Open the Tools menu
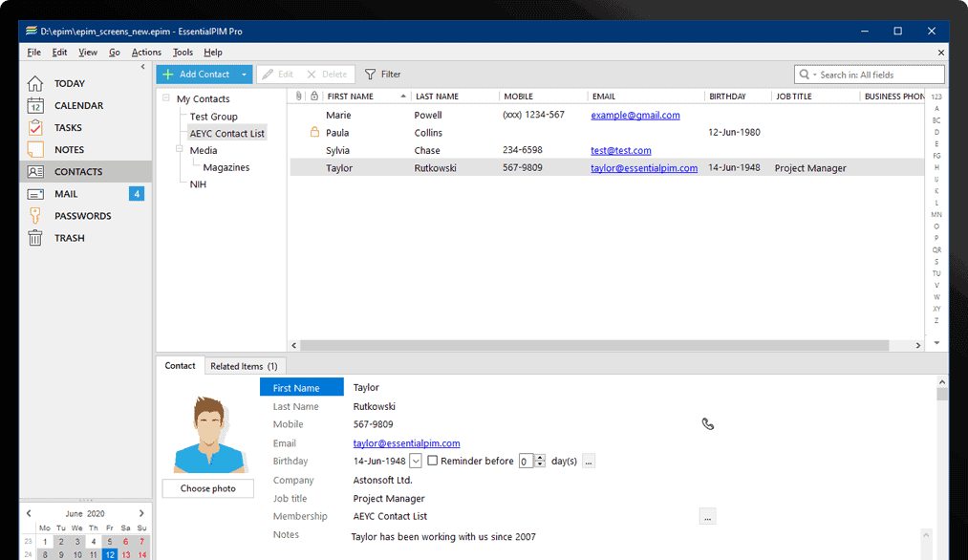The width and height of the screenshot is (968, 560). click(183, 52)
